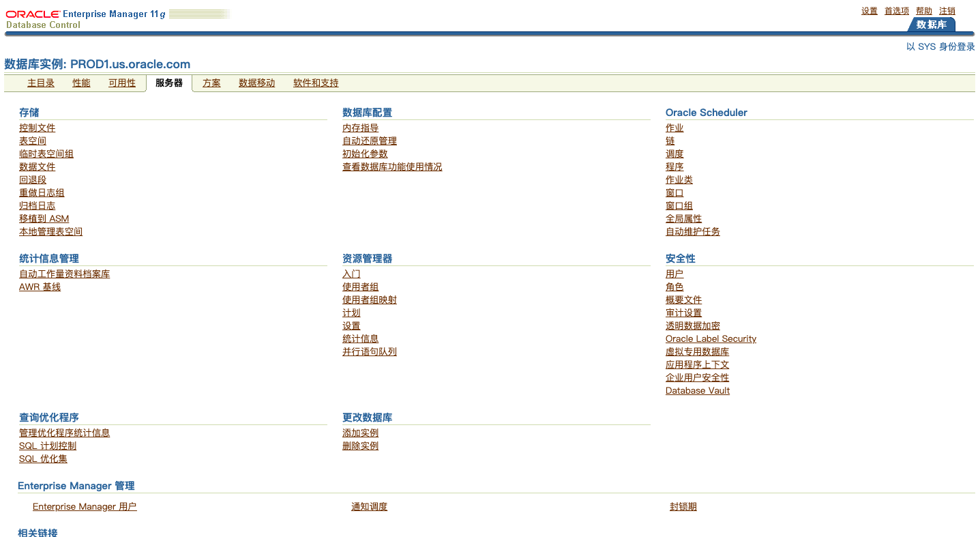
Task: Open SQL 优化集 page
Action: tap(43, 459)
